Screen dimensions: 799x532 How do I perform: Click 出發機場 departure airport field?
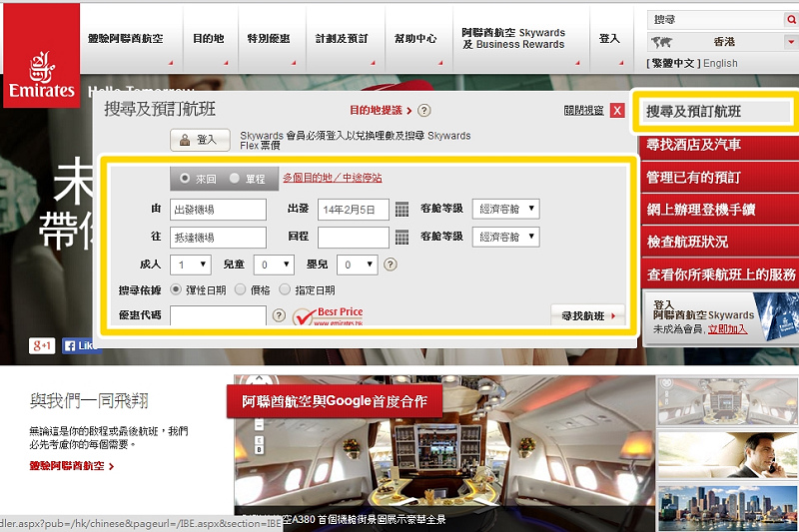tap(218, 210)
